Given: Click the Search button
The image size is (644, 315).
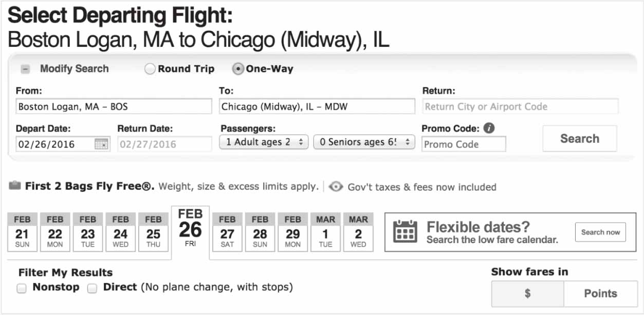Looking at the screenshot, I should click(579, 139).
